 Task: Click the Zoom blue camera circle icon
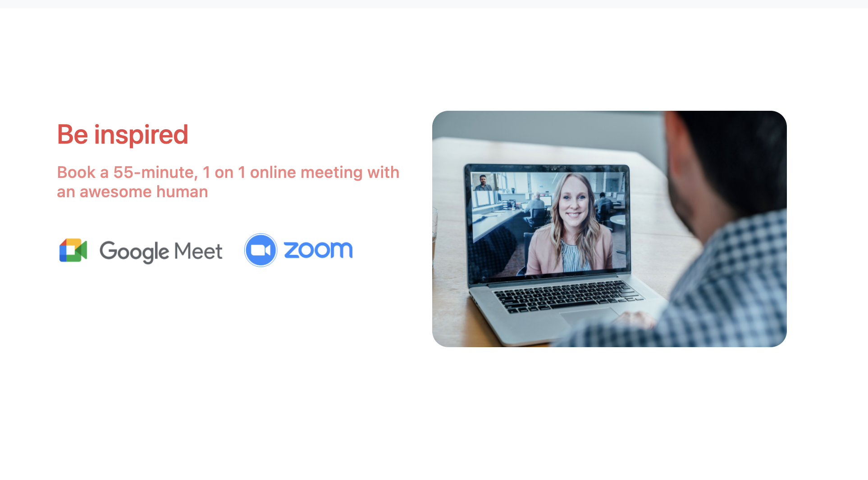click(x=260, y=250)
